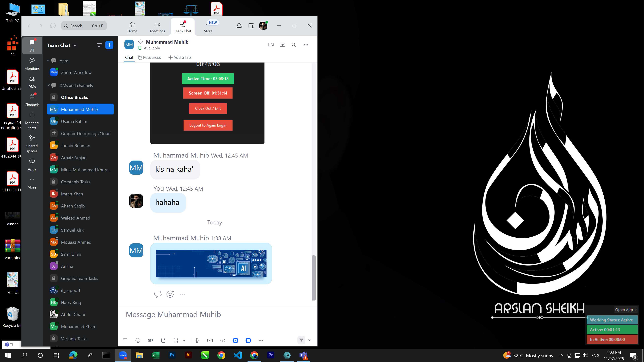The image size is (644, 362).
Task: Start a video meeting with Muhammad Muhib
Action: coord(271,45)
